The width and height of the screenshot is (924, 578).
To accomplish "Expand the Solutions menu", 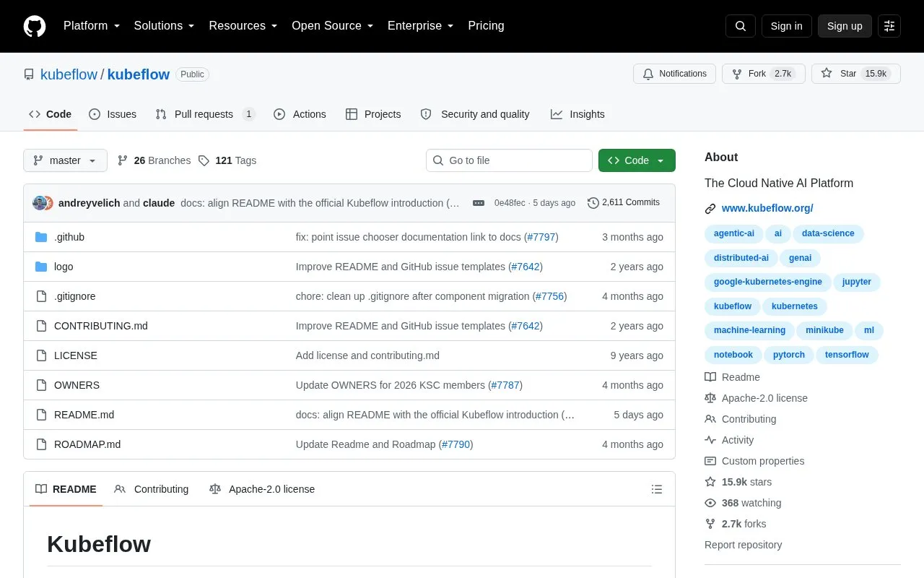I will click(165, 26).
